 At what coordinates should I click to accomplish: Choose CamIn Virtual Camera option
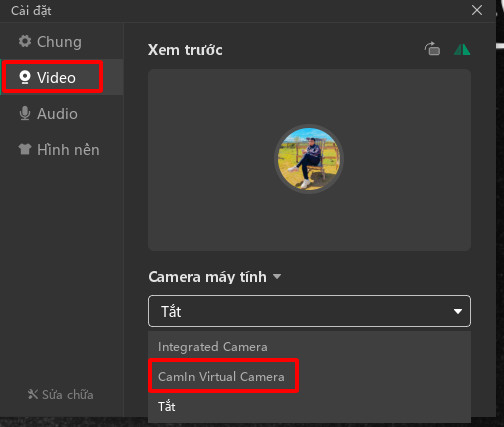(x=309, y=377)
